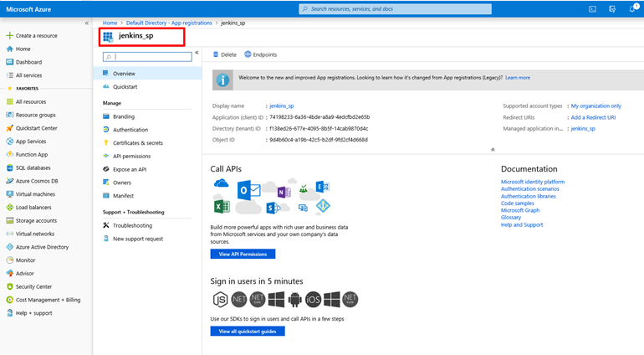Open the Cloud Shell icon in top bar
The height and width of the screenshot is (355, 644).
(592, 9)
